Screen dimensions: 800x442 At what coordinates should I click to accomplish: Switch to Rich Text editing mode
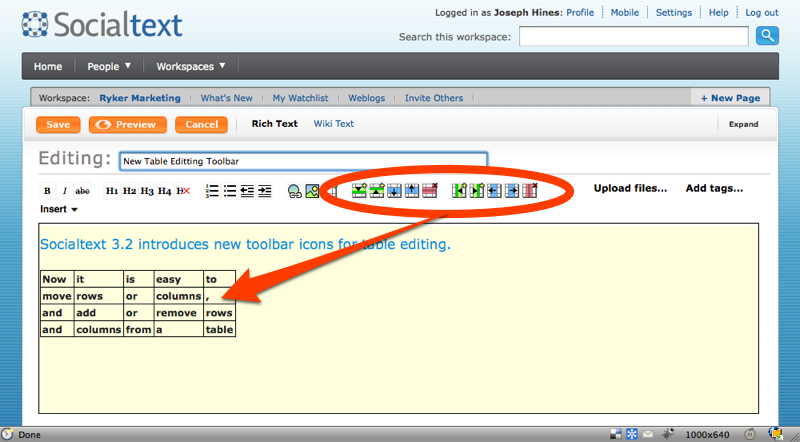click(274, 124)
